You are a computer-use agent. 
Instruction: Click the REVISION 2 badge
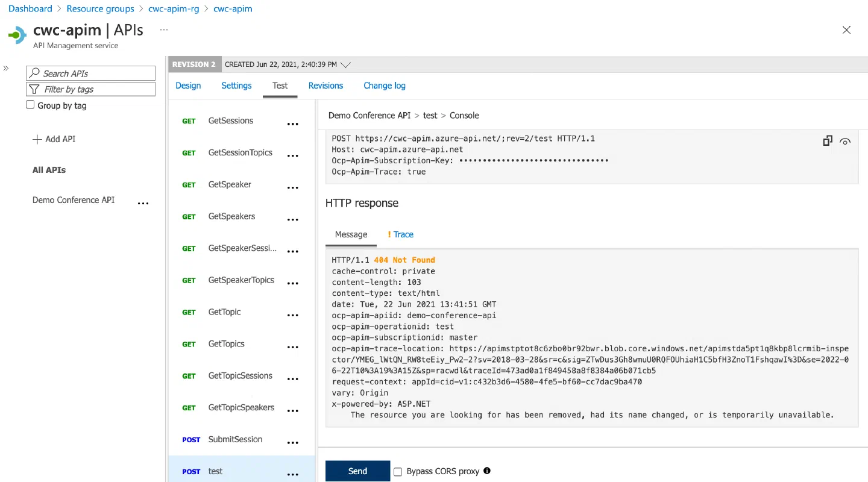point(194,64)
